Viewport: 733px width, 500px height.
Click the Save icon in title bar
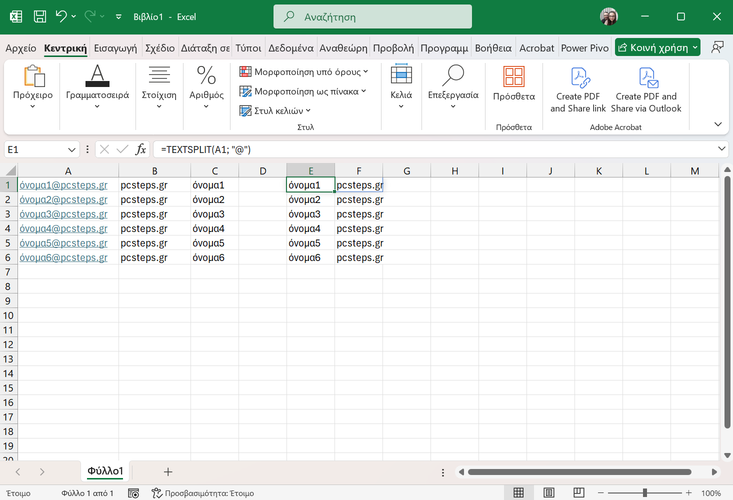pyautogui.click(x=38, y=17)
